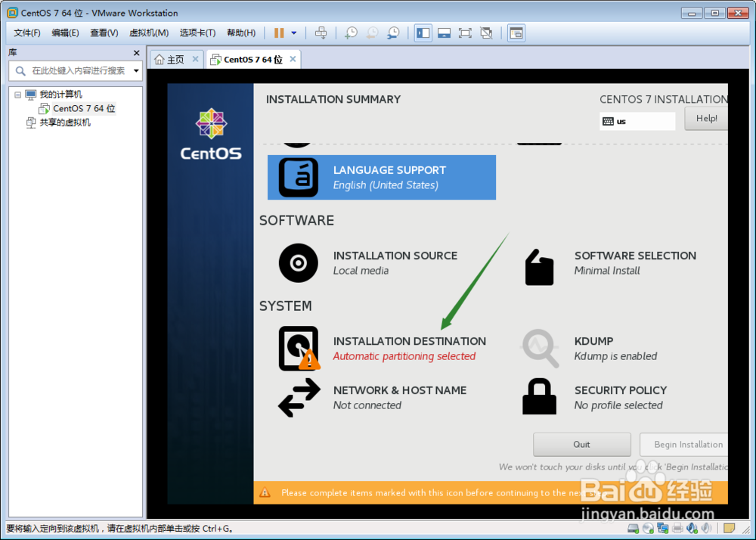Image resolution: width=756 pixels, height=540 pixels.
Task: Open the 查看(V) menu
Action: tap(104, 33)
